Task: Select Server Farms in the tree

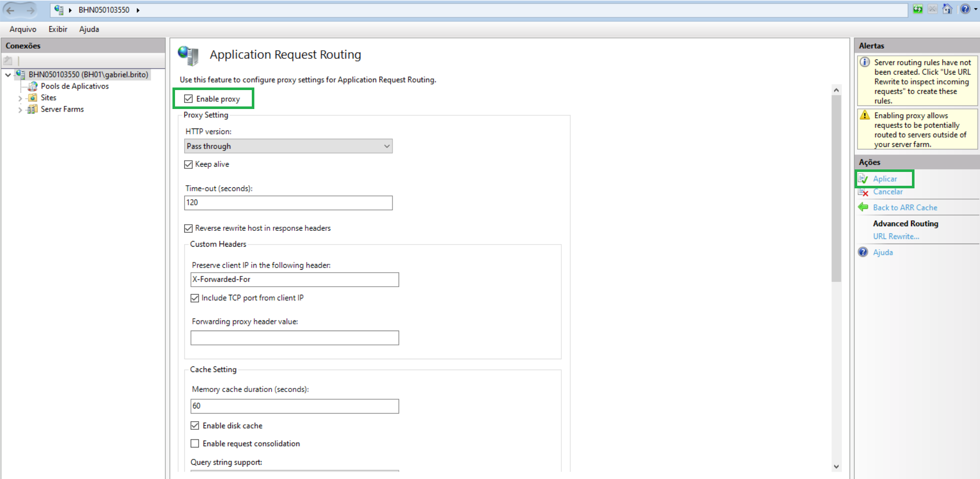Action: pyautogui.click(x=62, y=109)
